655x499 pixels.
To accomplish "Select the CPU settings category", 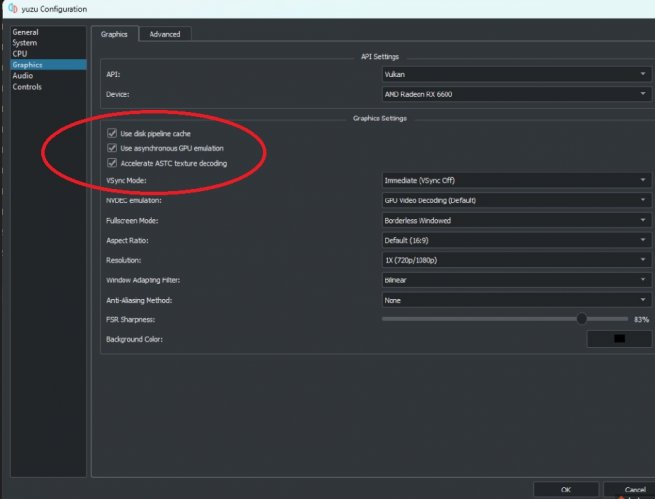I will (x=20, y=54).
